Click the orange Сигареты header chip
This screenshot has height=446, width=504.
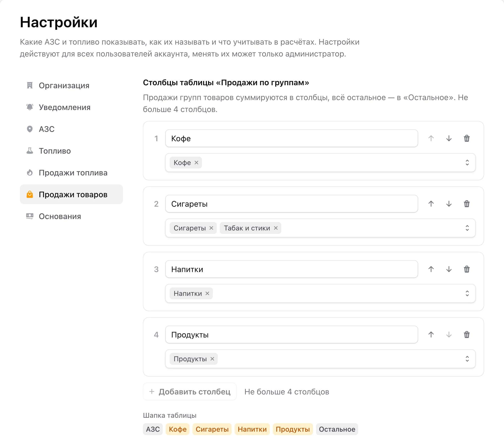point(212,429)
